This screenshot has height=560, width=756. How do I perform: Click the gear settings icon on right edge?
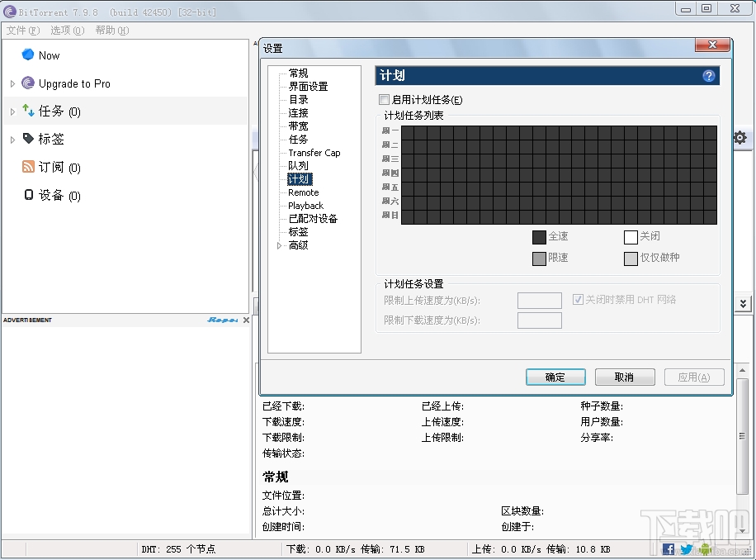[x=740, y=138]
